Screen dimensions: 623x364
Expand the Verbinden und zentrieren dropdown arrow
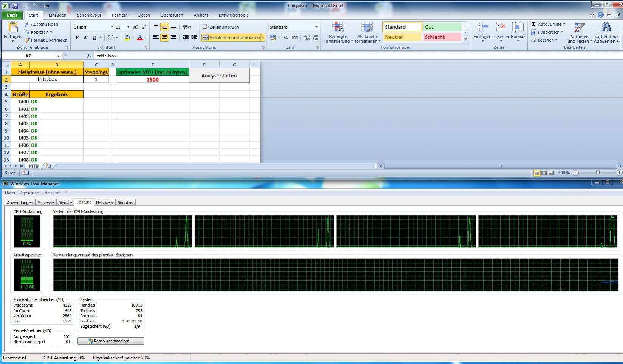click(x=263, y=37)
